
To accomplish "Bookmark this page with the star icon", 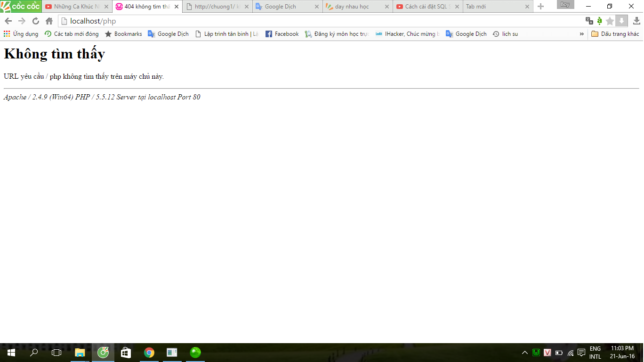I will [610, 21].
